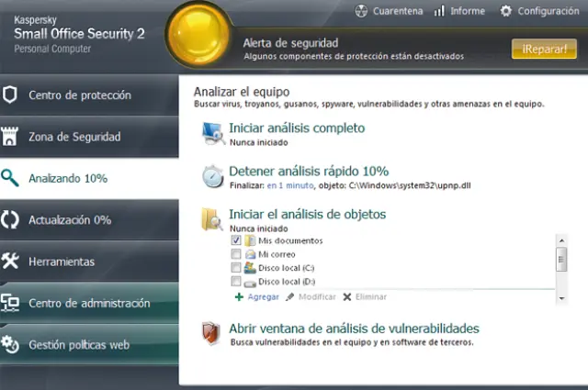Open Centro de protección section
588x390 pixels.
pyautogui.click(x=80, y=95)
